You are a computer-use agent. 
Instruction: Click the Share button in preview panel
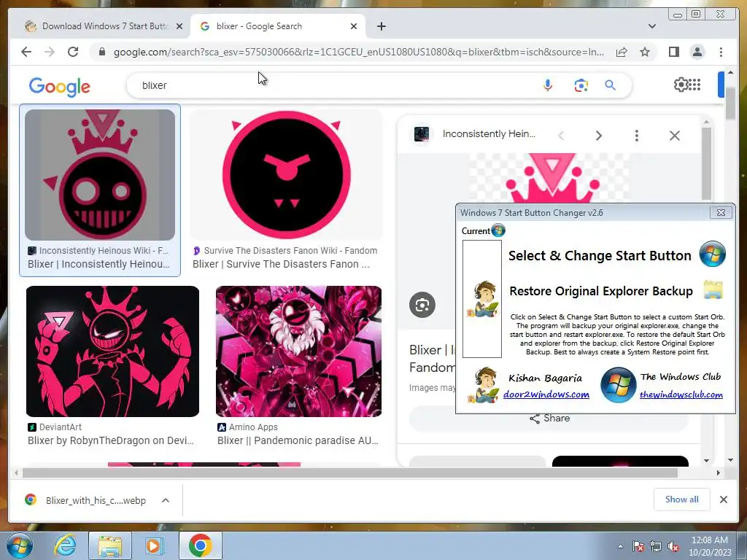pyautogui.click(x=549, y=418)
